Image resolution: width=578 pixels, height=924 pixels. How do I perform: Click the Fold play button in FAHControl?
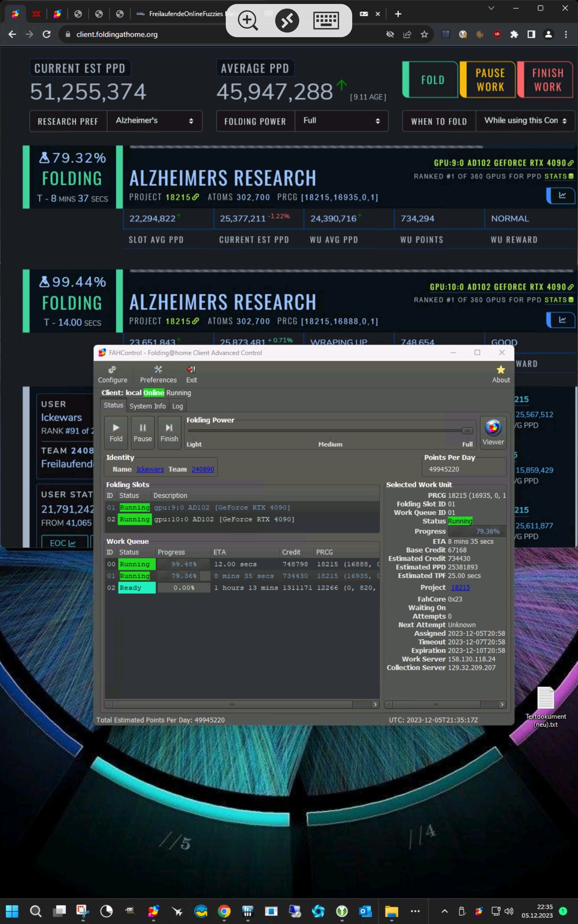(x=116, y=433)
